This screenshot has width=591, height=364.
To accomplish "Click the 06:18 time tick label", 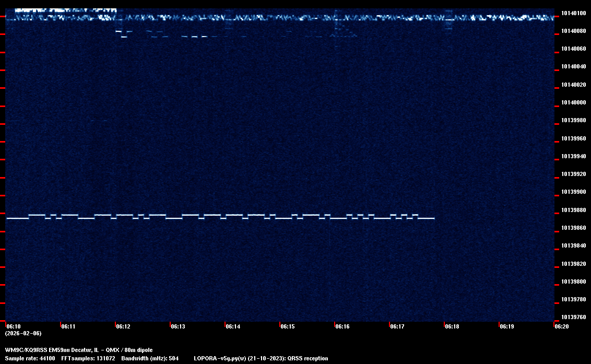I will [452, 327].
